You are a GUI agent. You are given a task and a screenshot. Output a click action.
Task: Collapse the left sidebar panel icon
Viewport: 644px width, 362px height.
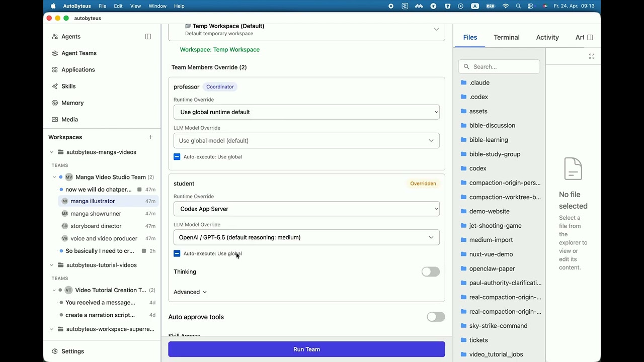pyautogui.click(x=148, y=37)
